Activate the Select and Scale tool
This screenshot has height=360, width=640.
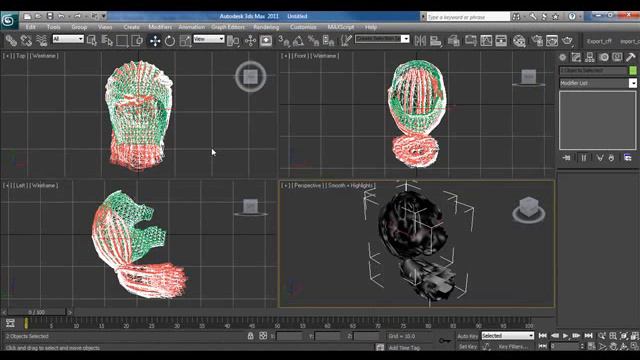(185, 40)
